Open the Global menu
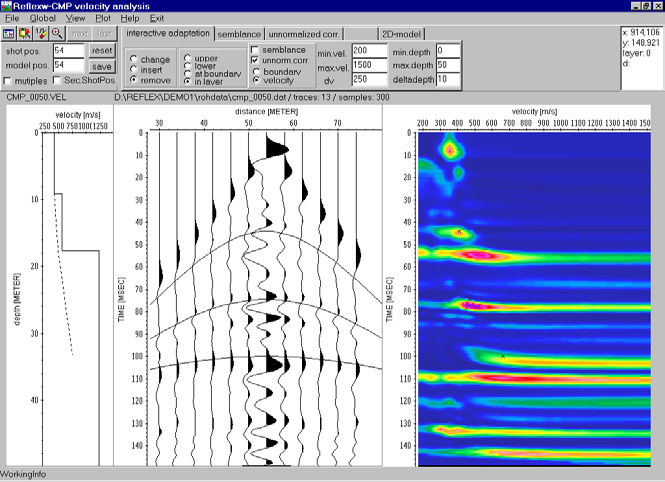 tap(43, 18)
